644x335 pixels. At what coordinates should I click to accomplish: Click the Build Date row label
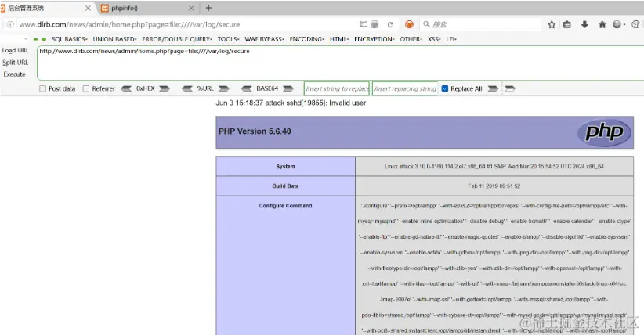[285, 186]
